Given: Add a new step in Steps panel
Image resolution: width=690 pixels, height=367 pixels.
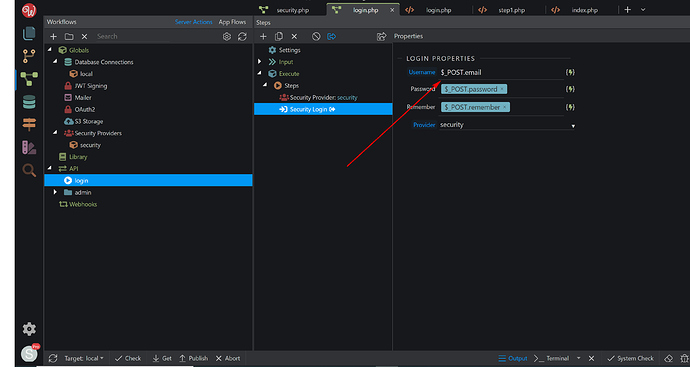Looking at the screenshot, I should [263, 37].
